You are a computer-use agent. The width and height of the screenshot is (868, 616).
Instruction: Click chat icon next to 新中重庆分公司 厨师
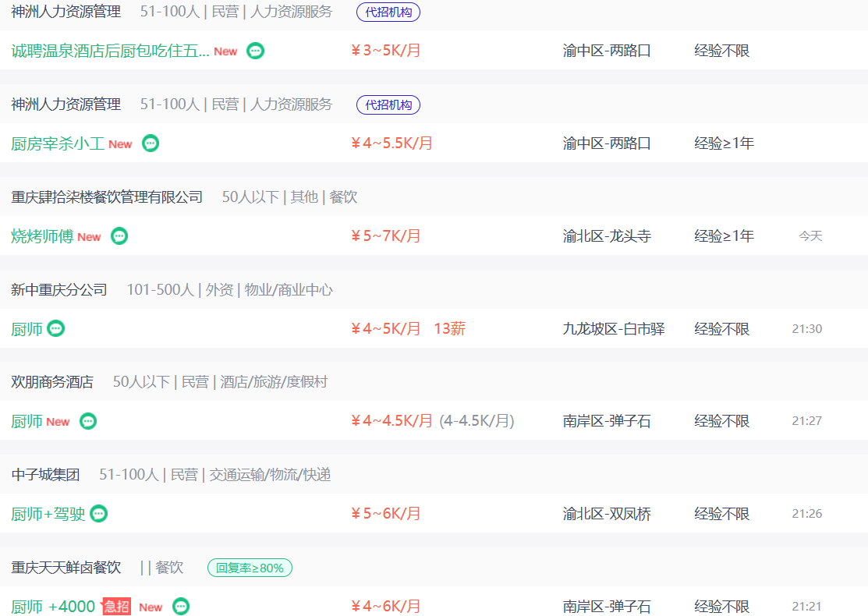point(56,329)
